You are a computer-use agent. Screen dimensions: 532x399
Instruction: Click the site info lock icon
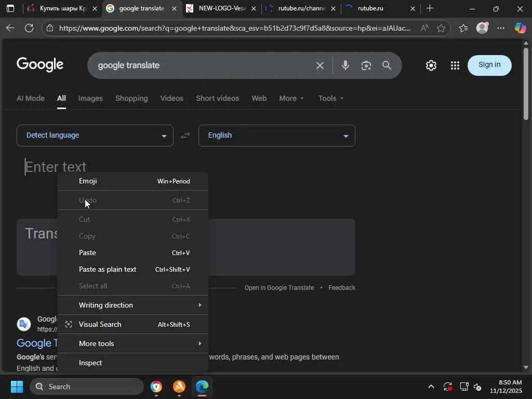pos(50,28)
